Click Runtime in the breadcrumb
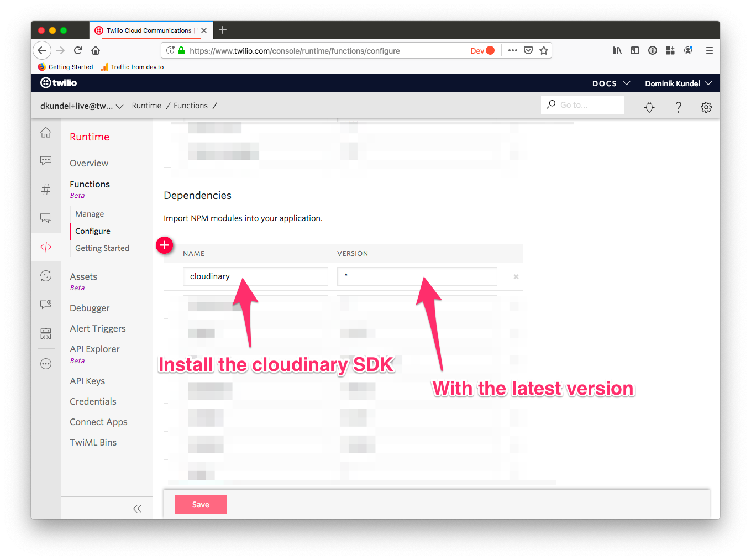 [146, 106]
